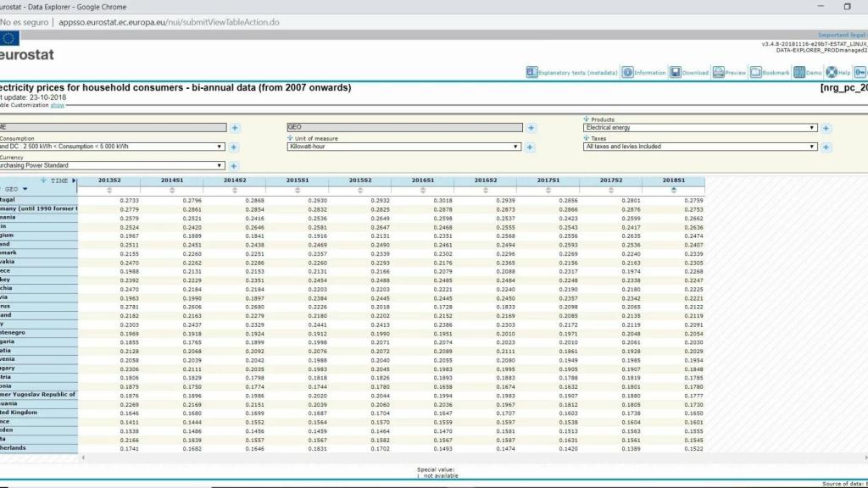
Task: Expand the Unit of measure Kilowatt-hour dropdown
Action: [403, 147]
